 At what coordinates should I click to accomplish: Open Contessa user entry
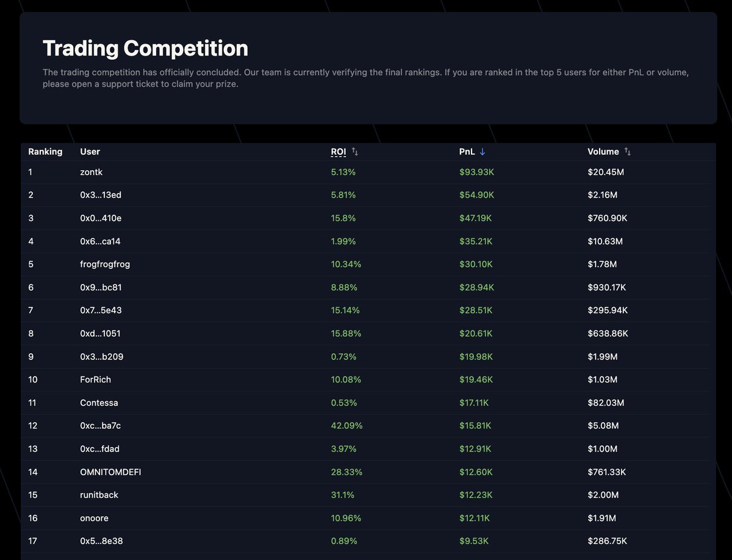[x=99, y=403]
